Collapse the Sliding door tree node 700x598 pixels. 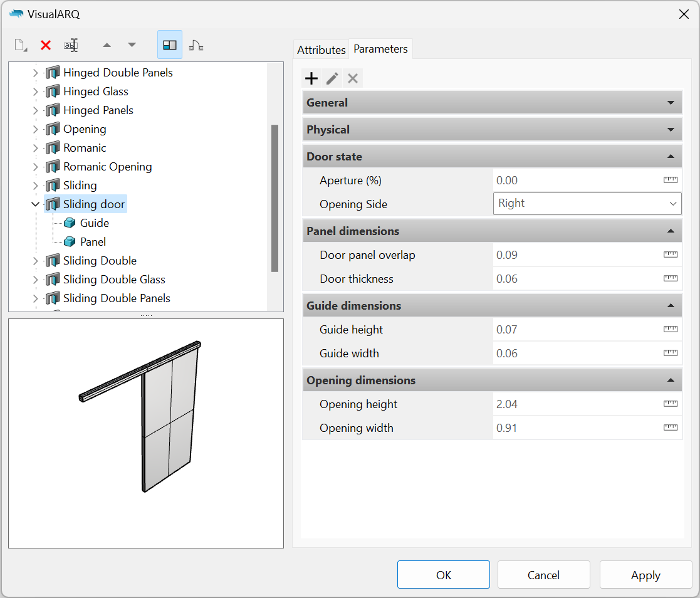[35, 204]
